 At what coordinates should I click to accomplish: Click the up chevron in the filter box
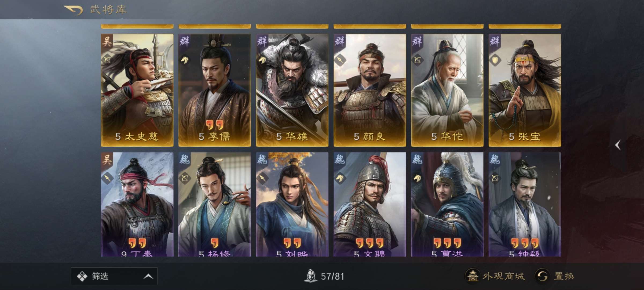pos(148,276)
